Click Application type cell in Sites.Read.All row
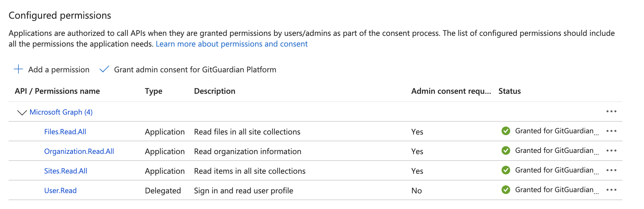Viewport: 644px width, 209px height. 165,171
